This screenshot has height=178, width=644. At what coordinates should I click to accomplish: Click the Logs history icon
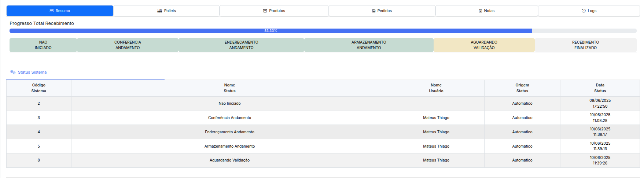tap(584, 11)
